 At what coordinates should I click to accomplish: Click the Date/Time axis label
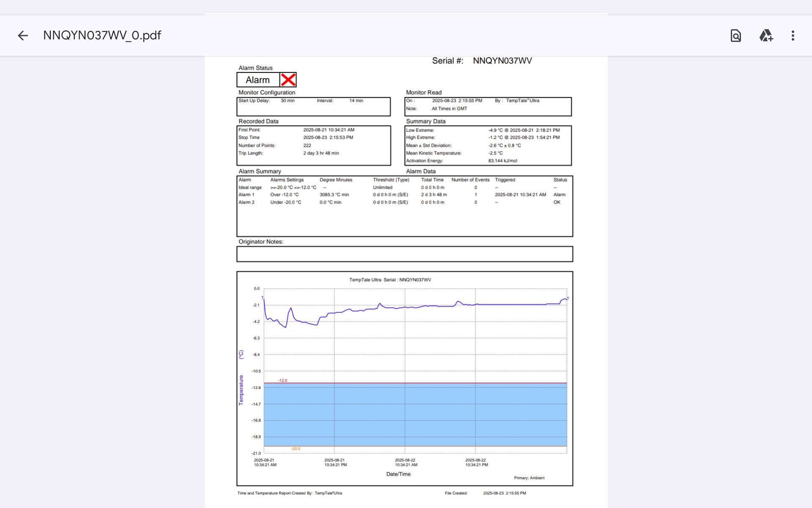[x=398, y=474]
